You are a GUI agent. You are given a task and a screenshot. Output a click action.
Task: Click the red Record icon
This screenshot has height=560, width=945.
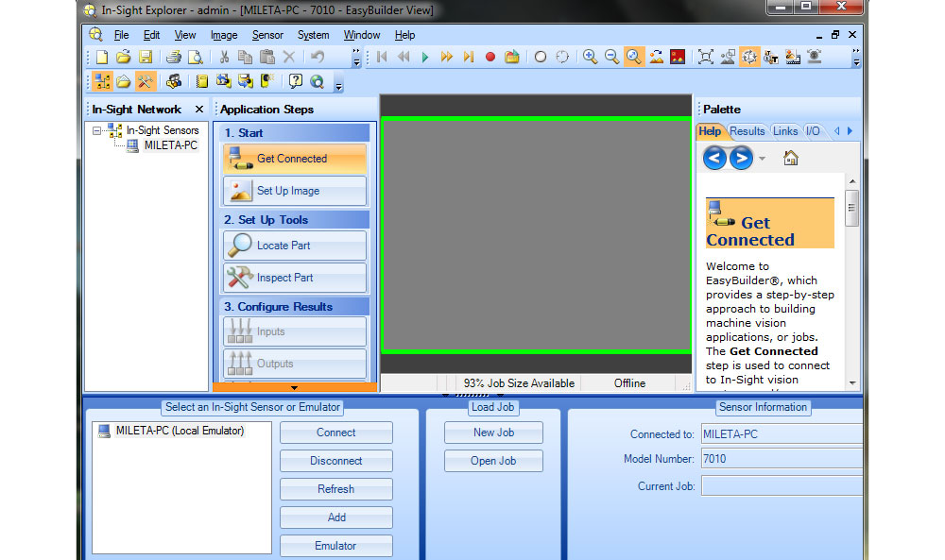click(x=490, y=58)
